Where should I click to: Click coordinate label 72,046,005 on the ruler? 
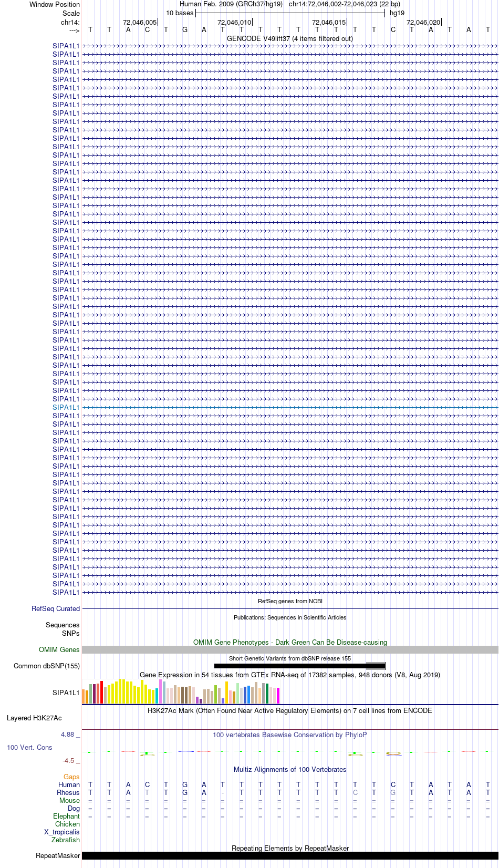140,22
